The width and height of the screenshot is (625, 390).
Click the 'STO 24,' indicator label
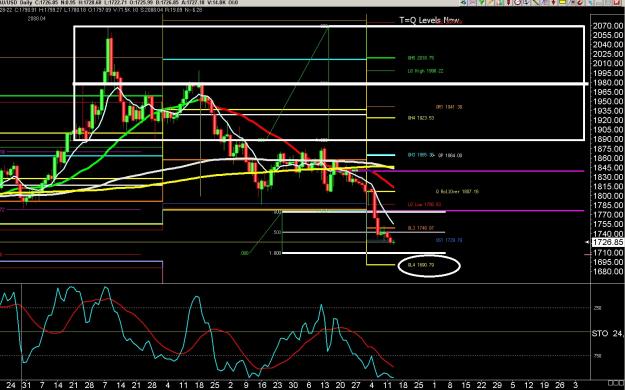(607, 333)
